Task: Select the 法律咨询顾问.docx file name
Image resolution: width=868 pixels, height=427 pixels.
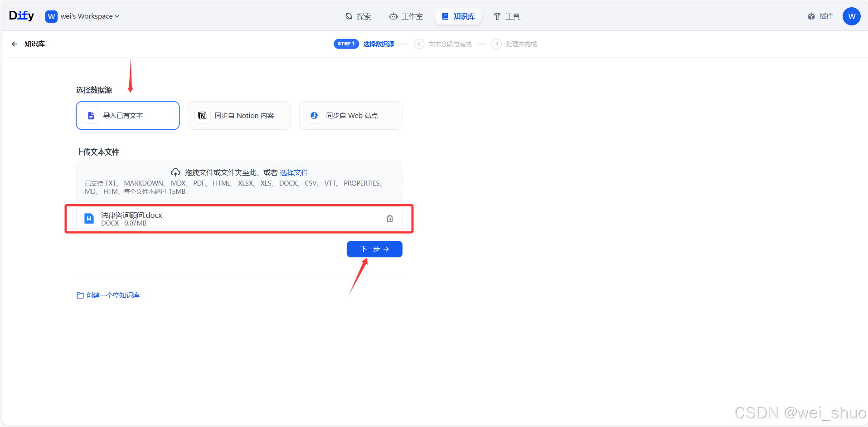Action: pyautogui.click(x=131, y=215)
